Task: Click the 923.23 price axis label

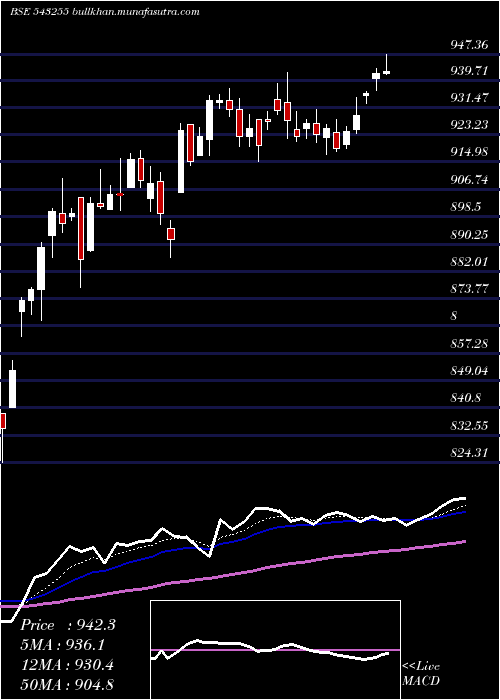Action: click(x=469, y=125)
